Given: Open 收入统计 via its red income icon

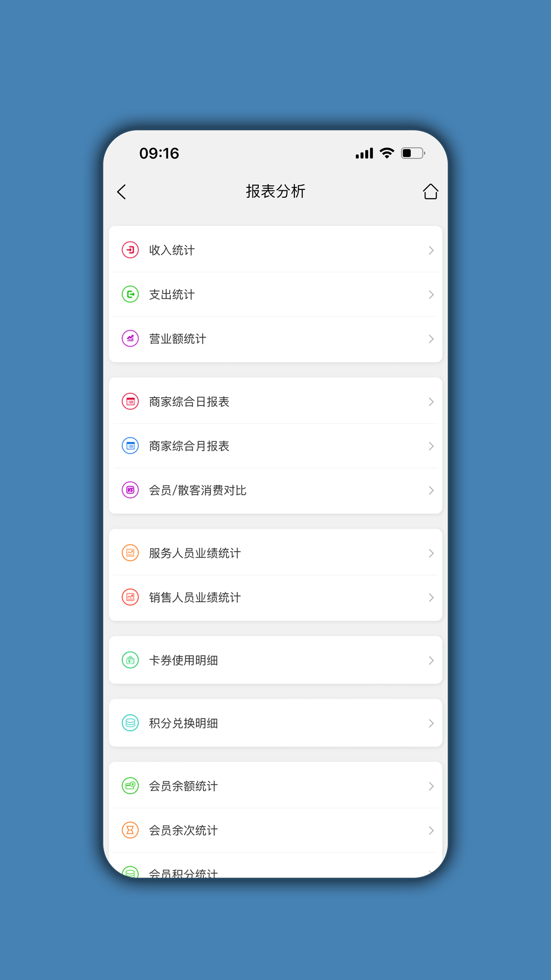Looking at the screenshot, I should pyautogui.click(x=130, y=250).
